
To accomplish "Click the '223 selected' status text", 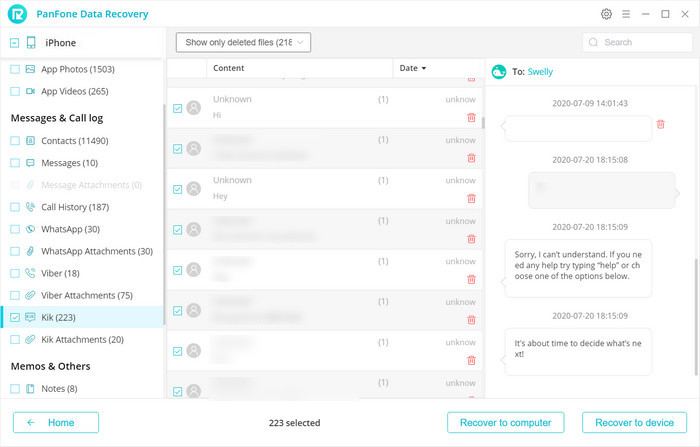I will pyautogui.click(x=294, y=423).
